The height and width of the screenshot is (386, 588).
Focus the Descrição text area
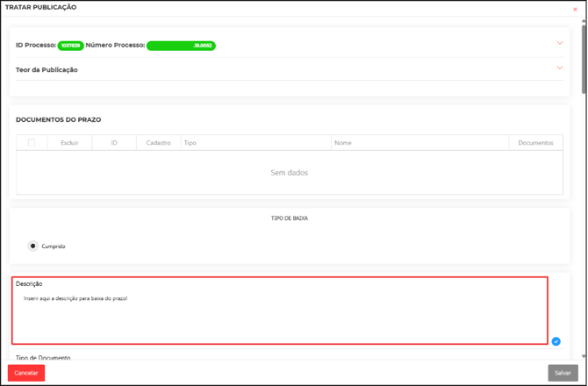coord(280,316)
